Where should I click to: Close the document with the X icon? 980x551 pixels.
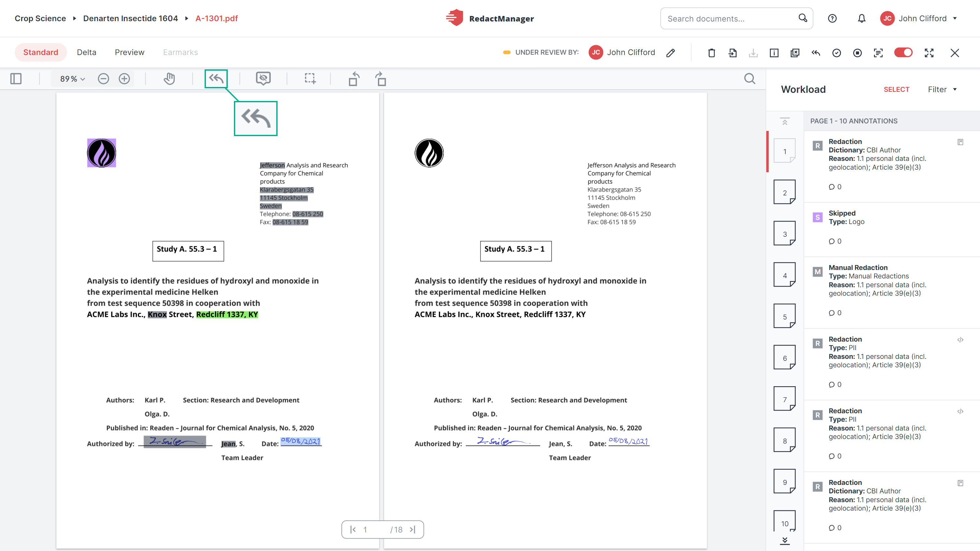[x=955, y=52]
